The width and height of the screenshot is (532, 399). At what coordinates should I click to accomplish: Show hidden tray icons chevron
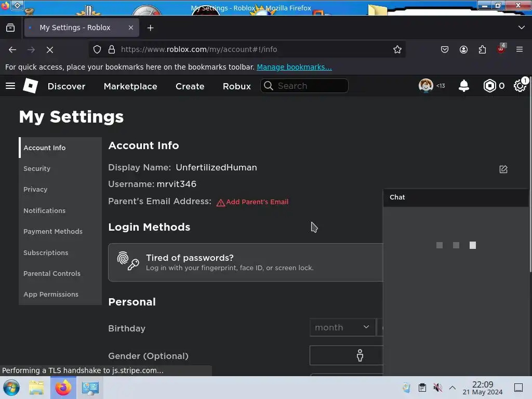coord(453,388)
